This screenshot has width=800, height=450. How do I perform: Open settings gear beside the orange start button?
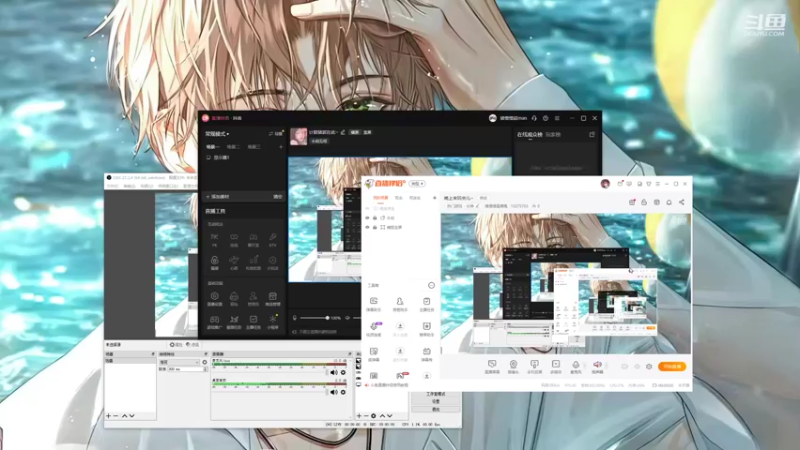(x=649, y=366)
